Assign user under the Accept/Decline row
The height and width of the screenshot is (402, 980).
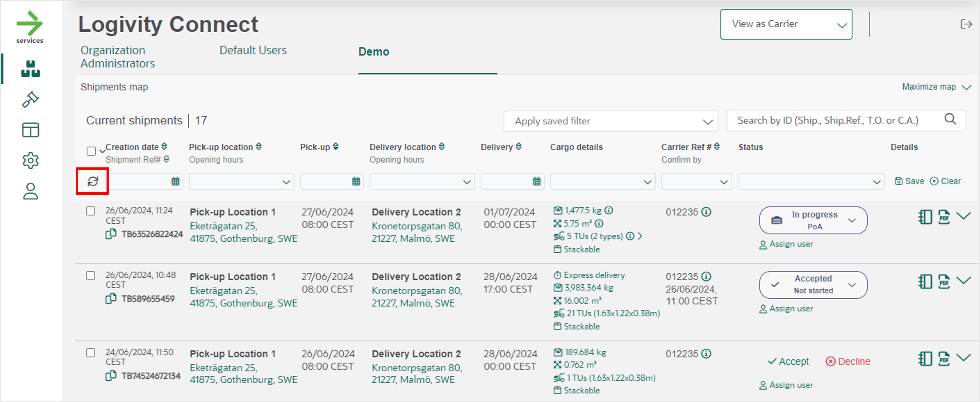tap(786, 385)
